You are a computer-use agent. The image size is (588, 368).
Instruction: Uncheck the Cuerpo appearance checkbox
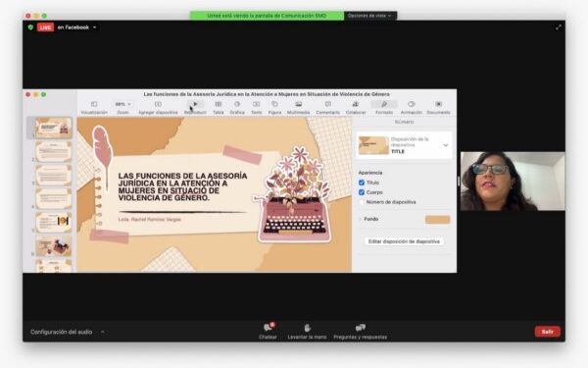pyautogui.click(x=362, y=192)
